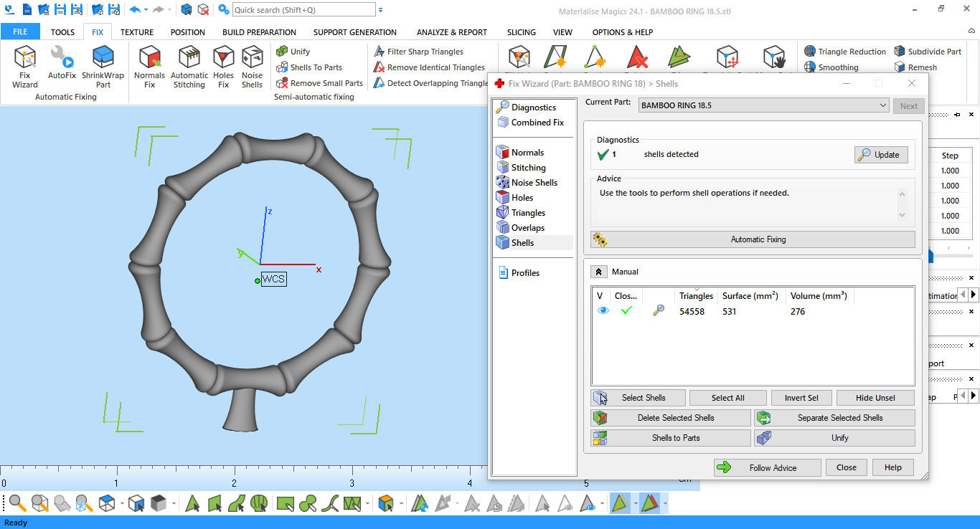Click the Select Shells button

pyautogui.click(x=638, y=398)
